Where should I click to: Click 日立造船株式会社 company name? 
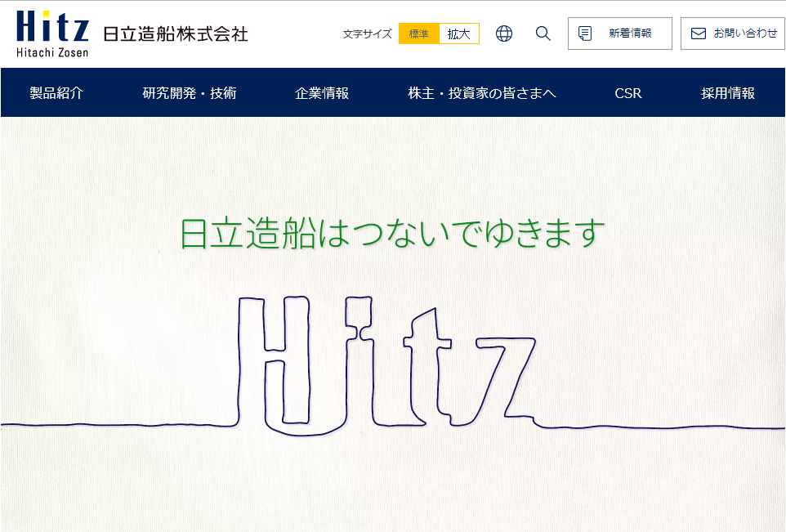[x=176, y=34]
